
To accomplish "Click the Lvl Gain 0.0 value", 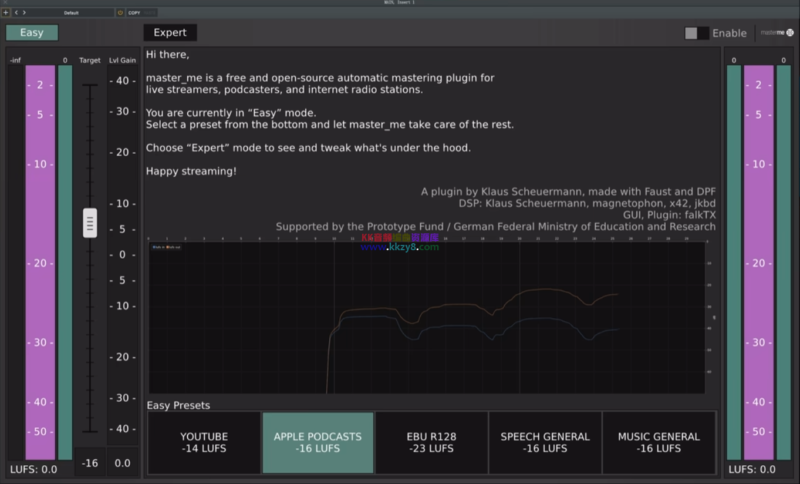I will click(x=121, y=463).
